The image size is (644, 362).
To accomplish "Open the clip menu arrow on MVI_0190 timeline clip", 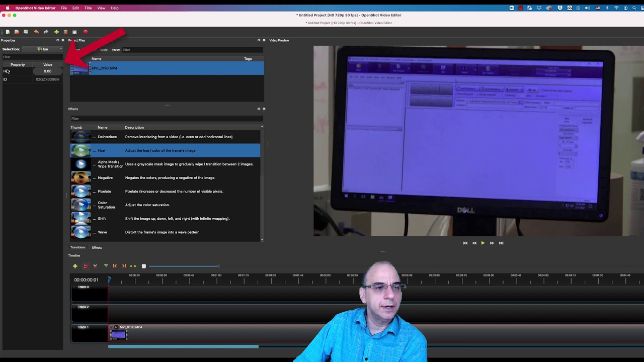I will 112,327.
